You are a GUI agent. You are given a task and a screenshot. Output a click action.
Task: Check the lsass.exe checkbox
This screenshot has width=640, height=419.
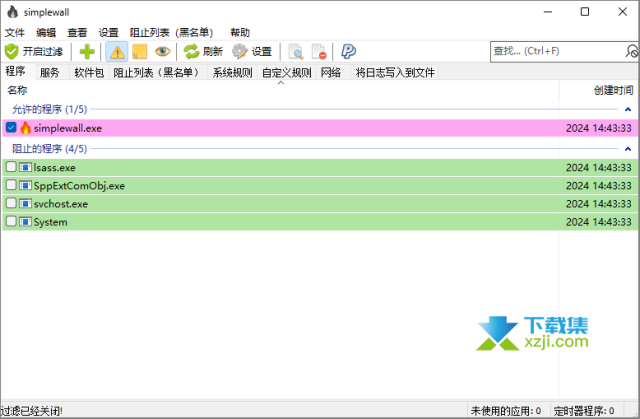click(x=11, y=167)
